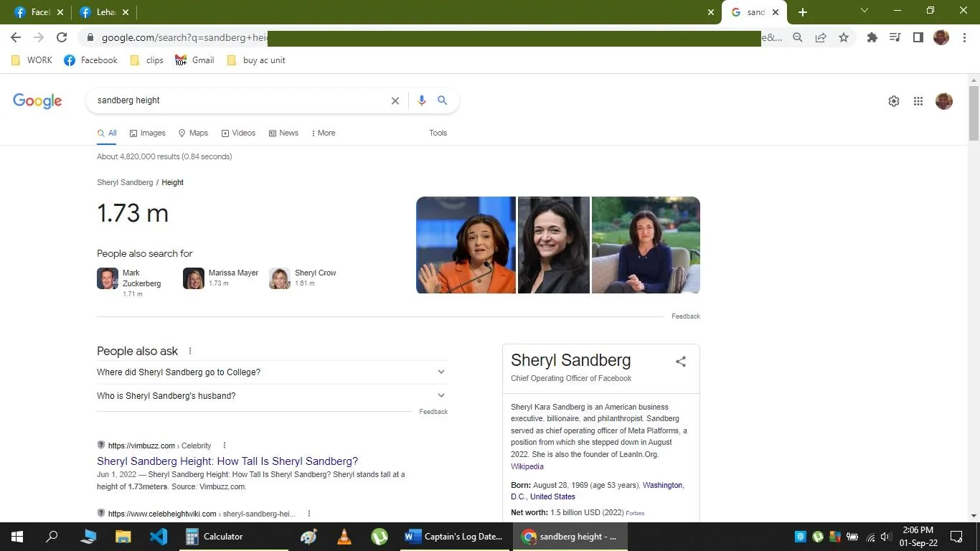
Task: Open the More search filters dropdown
Action: point(324,133)
